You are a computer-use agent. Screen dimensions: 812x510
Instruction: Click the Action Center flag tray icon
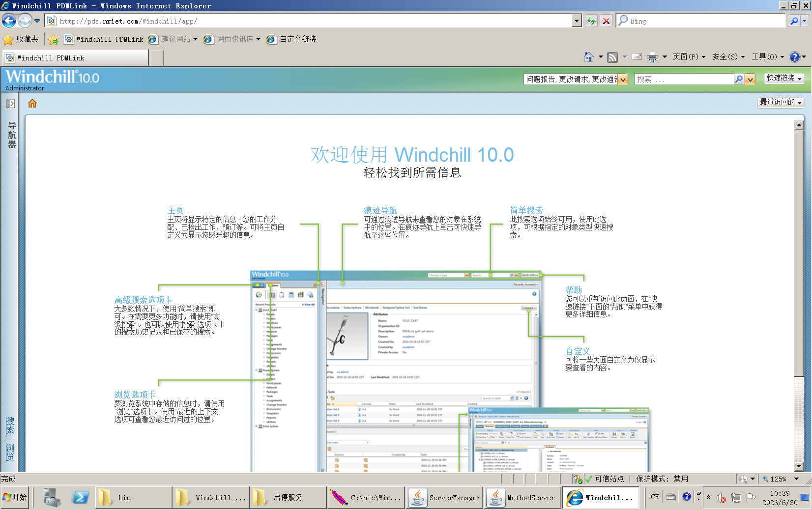pyautogui.click(x=751, y=498)
